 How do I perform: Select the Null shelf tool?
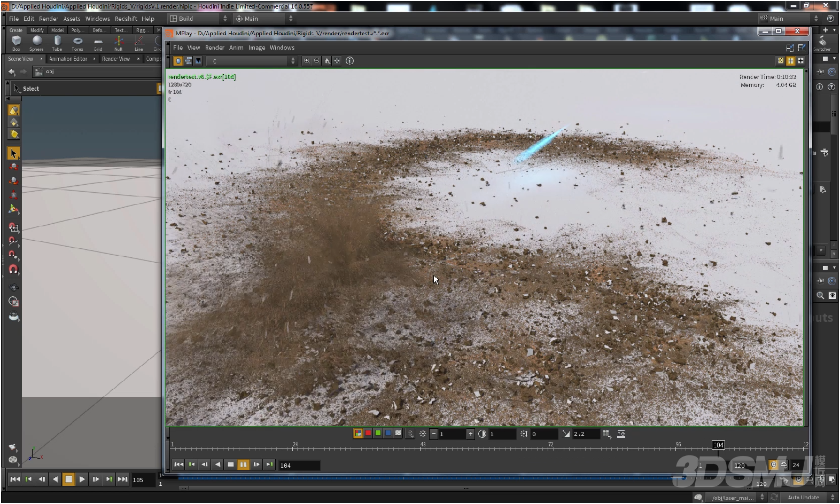click(x=118, y=43)
